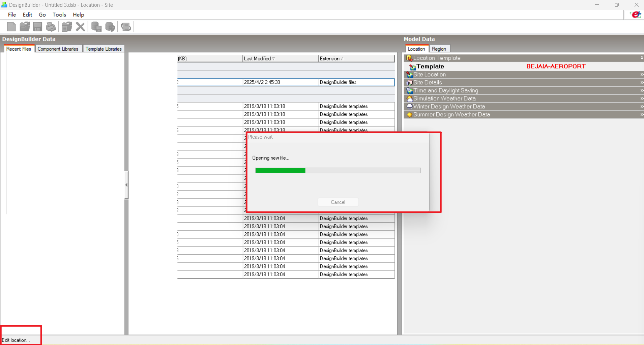Switch to the Template Libraries tab
644x345 pixels.
(x=104, y=49)
